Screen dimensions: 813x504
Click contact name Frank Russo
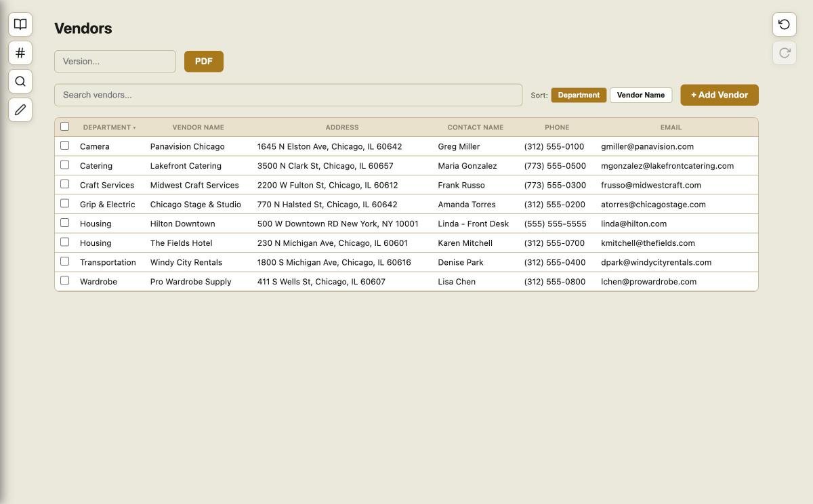[461, 185]
